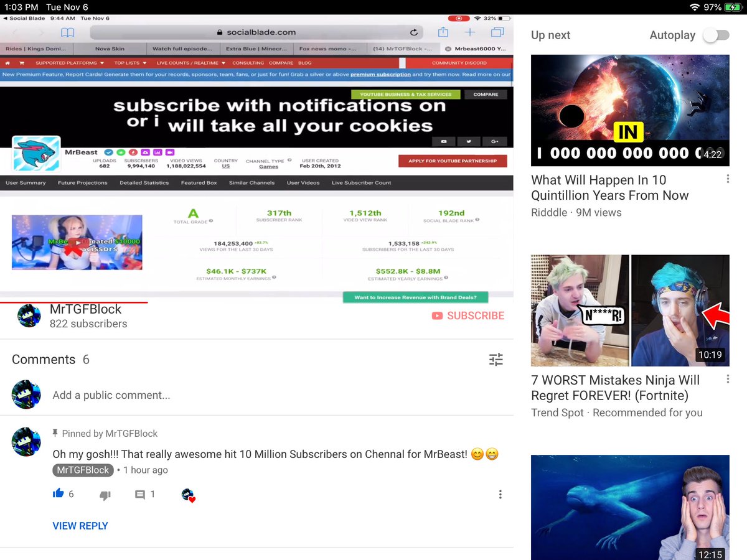Click the Games channel type link
Image resolution: width=747 pixels, height=560 pixels.
pos(268,167)
